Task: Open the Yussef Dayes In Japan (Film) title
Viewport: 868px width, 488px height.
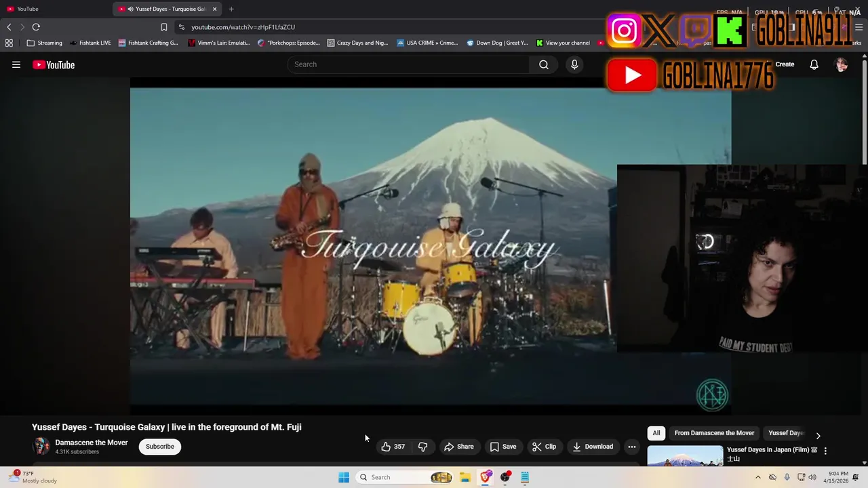Action: tap(772, 454)
